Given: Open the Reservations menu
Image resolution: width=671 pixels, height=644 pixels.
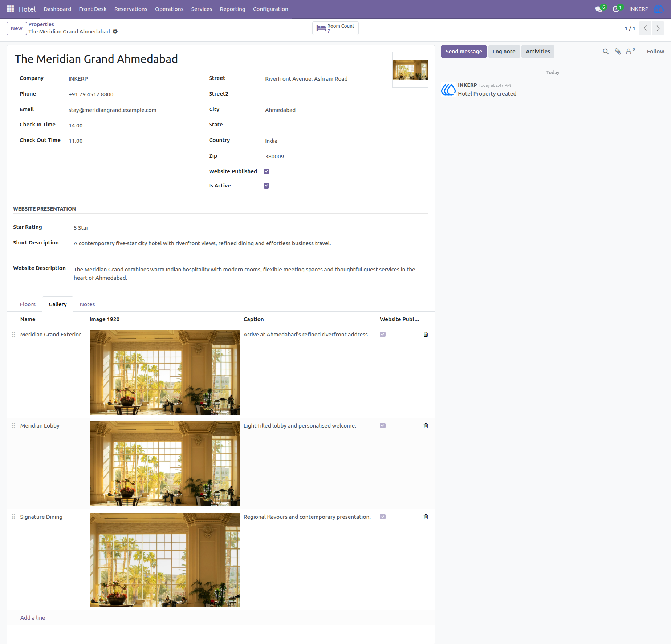Looking at the screenshot, I should 131,9.
